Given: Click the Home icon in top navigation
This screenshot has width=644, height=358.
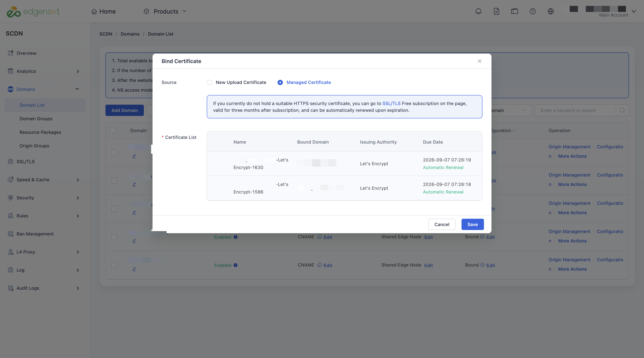Looking at the screenshot, I should click(94, 11).
